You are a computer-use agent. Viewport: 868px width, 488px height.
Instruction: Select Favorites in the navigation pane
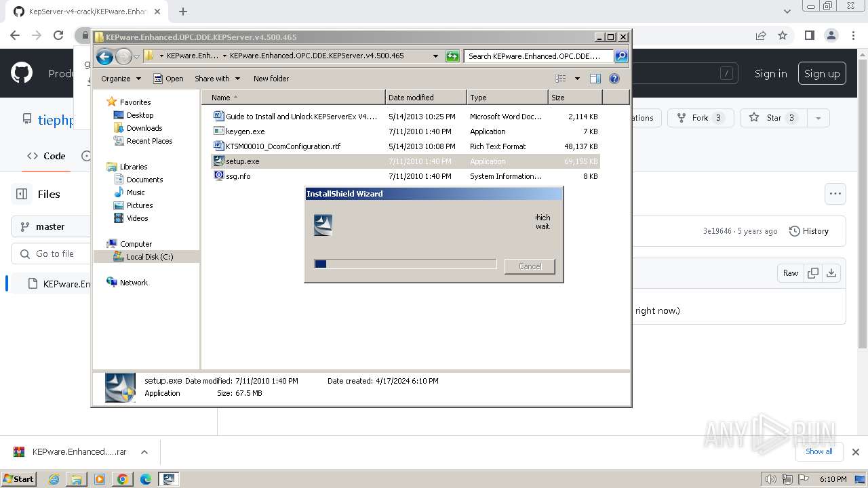pyautogui.click(x=135, y=102)
